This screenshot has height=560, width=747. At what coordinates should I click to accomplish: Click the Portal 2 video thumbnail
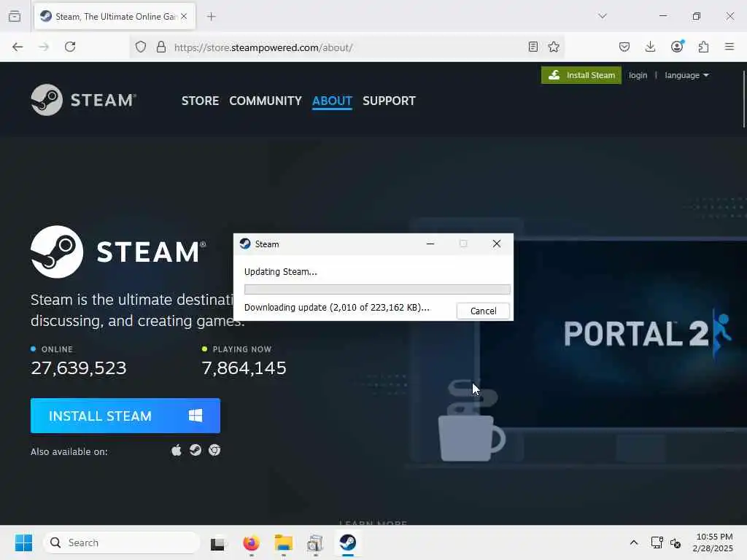613,333
